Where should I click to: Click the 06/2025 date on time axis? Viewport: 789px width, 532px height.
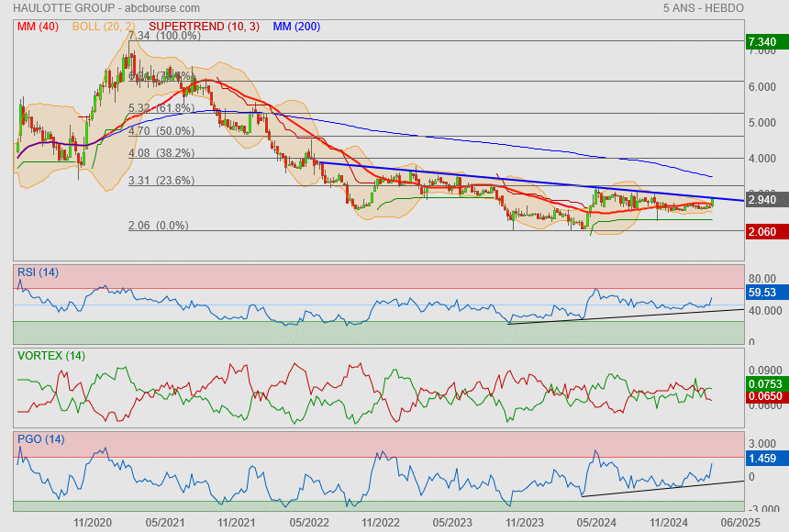[740, 523]
